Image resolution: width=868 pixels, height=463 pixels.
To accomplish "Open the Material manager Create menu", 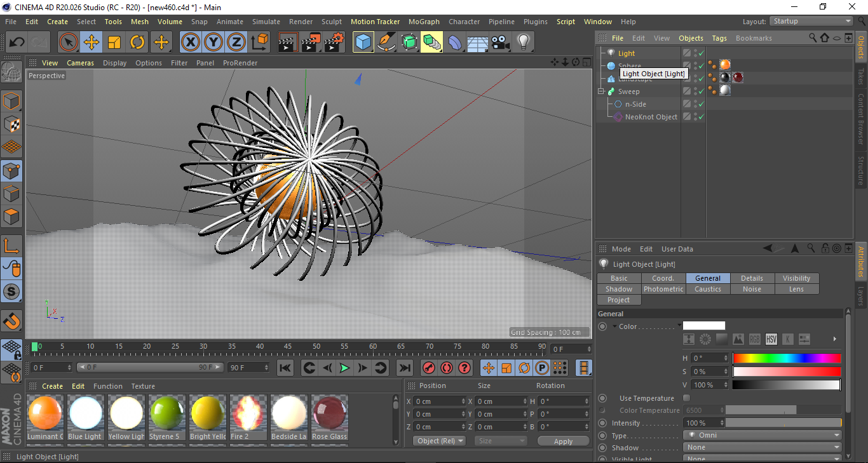I will (53, 386).
